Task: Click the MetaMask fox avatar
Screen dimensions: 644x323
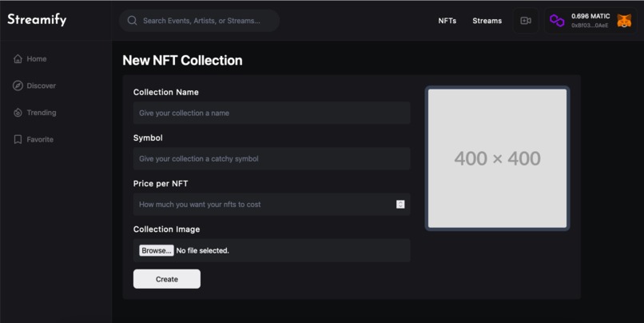Action: tap(624, 21)
